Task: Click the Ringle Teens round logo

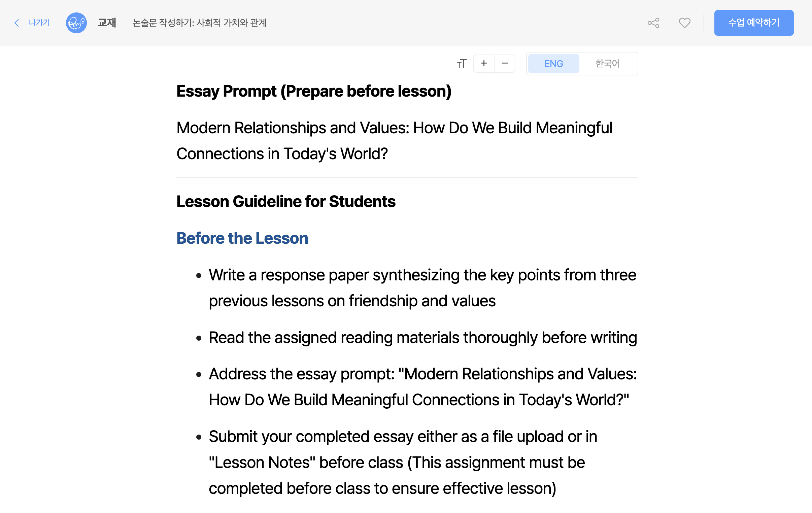Action: pos(76,23)
